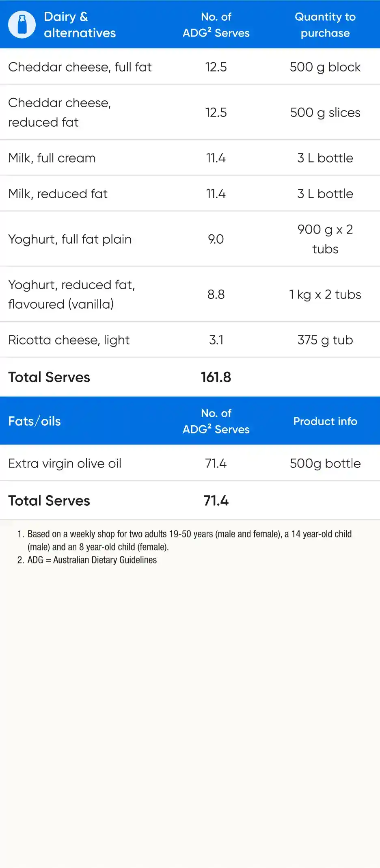Viewport: 380px width, 868px height.
Task: Click the "Yoghurt, reduced fat, flavoured (vanilla)" label
Action: (71, 294)
